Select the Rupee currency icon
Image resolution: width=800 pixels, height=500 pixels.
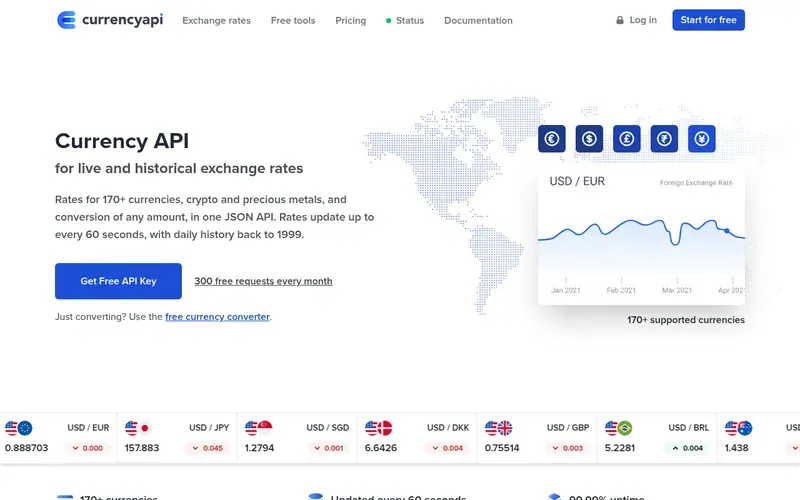pyautogui.click(x=664, y=139)
